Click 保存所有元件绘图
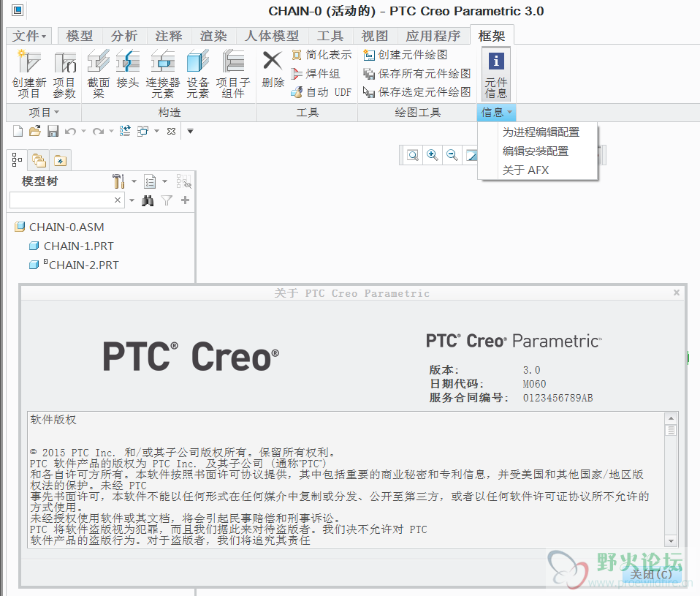This screenshot has width=700, height=596. coord(417,74)
